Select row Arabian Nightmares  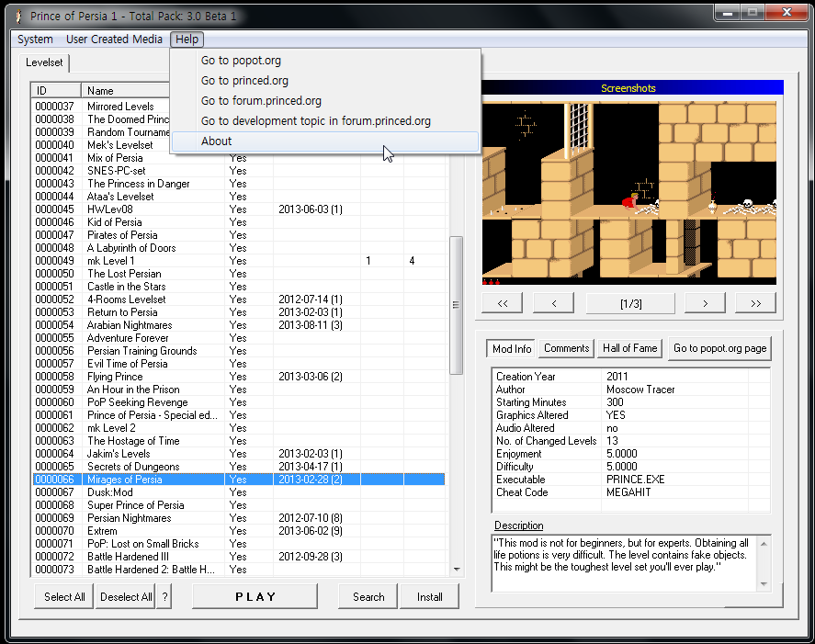(x=239, y=325)
